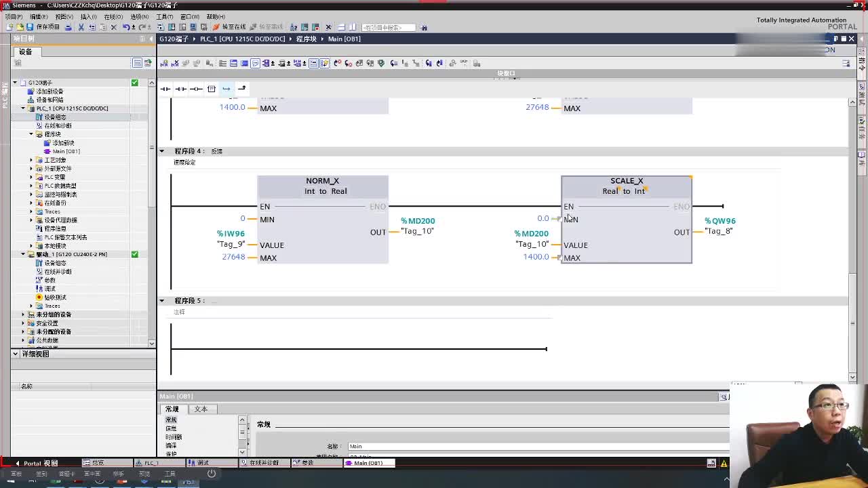Image resolution: width=868 pixels, height=488 pixels.
Task: Expand the 详细视图 panel
Action: (15, 354)
